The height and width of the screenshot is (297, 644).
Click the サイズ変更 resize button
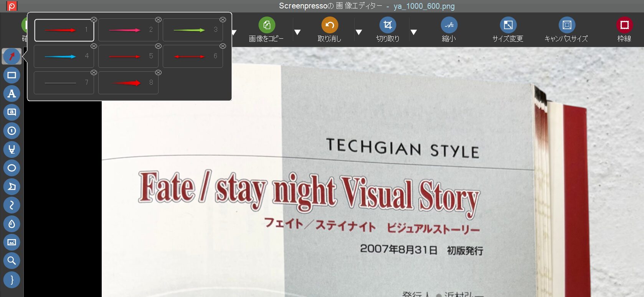(508, 30)
